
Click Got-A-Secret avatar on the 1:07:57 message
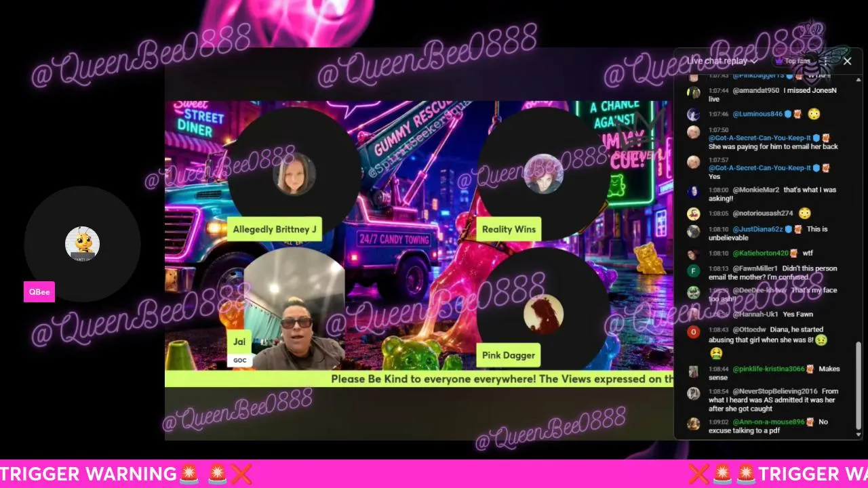[x=693, y=162]
